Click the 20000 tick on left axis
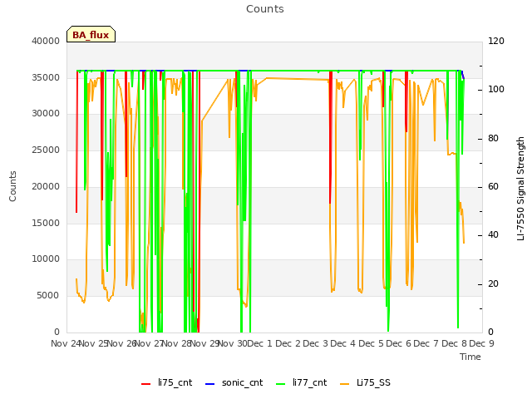Screen dimensions: 532x399 coord(46,186)
